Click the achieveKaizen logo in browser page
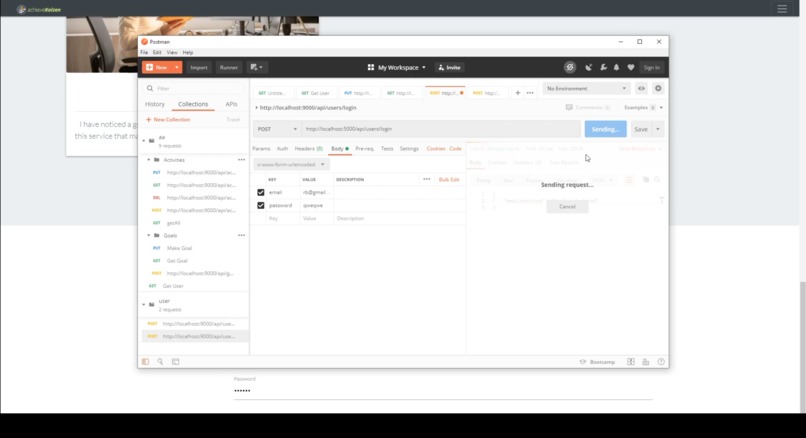 (x=39, y=9)
